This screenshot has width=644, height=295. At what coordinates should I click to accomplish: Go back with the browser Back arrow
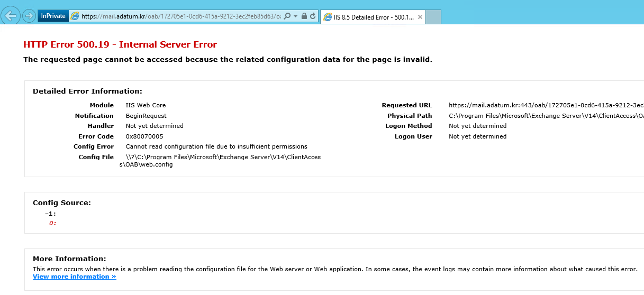(11, 16)
